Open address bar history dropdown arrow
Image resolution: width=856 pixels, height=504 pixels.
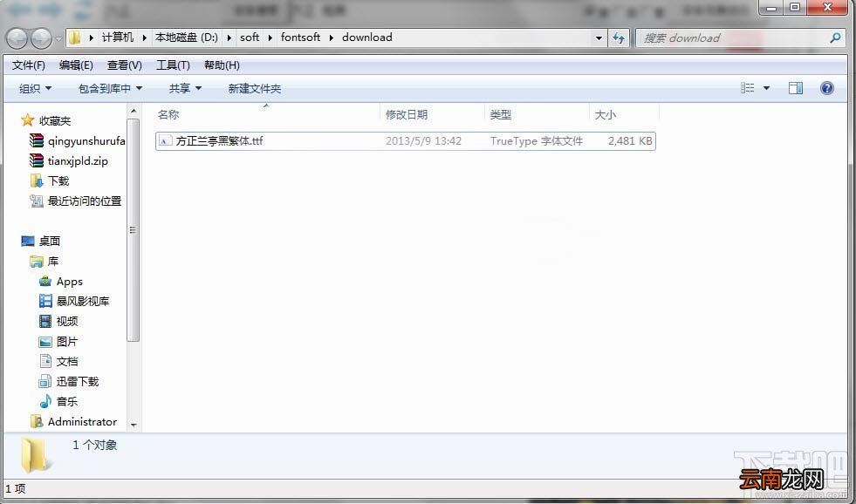coord(599,38)
